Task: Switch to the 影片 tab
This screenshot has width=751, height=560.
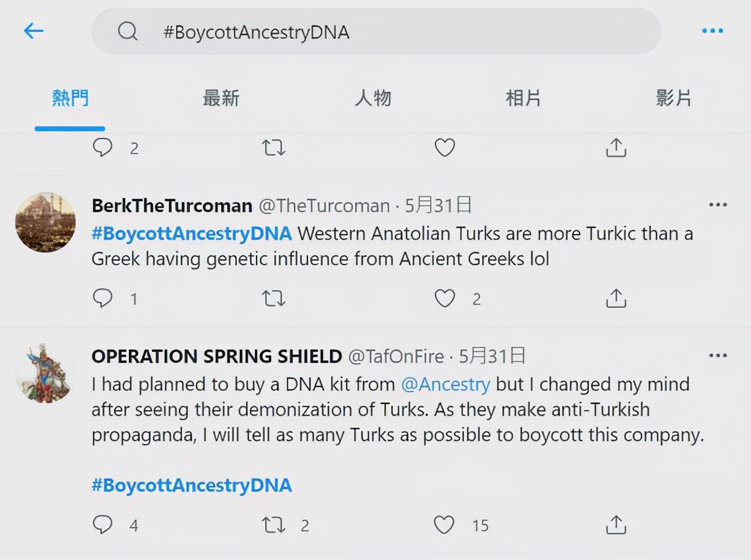Action: pos(674,98)
